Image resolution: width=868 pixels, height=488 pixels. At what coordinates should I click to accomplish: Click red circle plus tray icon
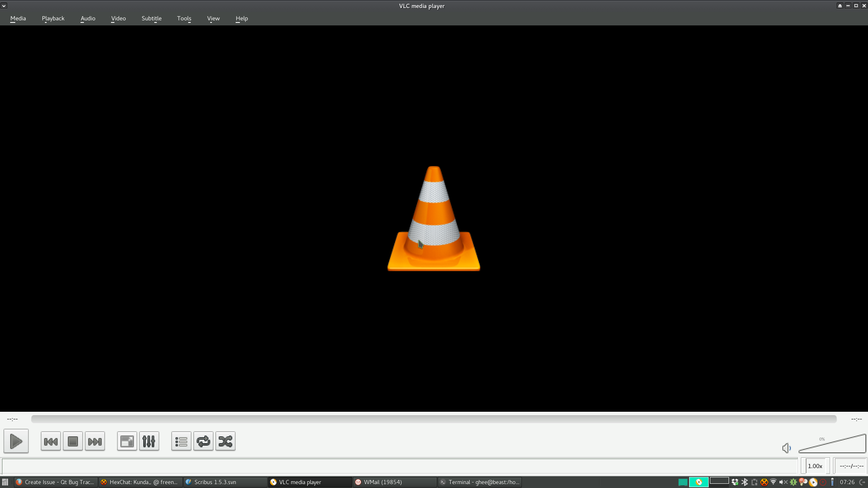823,482
